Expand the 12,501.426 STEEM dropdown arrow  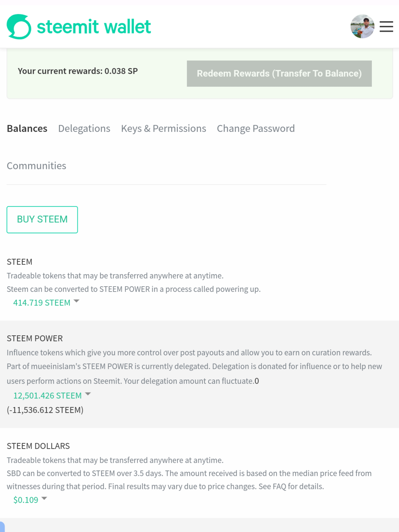[88, 394]
